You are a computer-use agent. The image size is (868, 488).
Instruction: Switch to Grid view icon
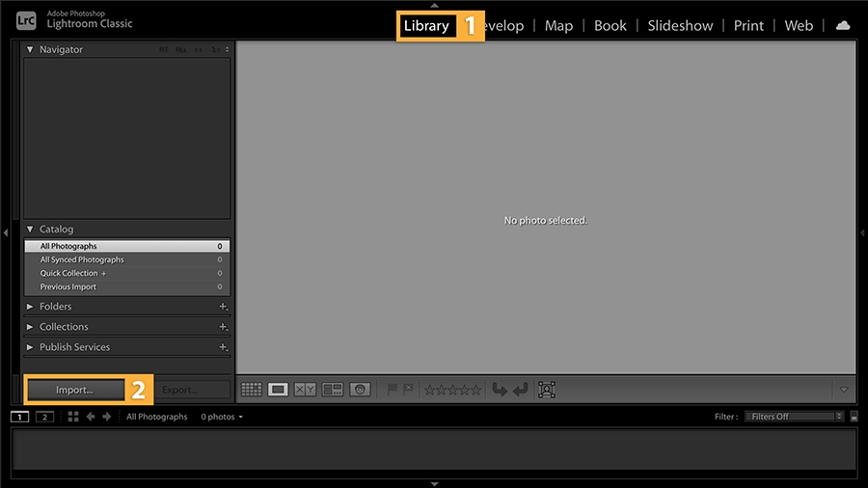point(252,390)
